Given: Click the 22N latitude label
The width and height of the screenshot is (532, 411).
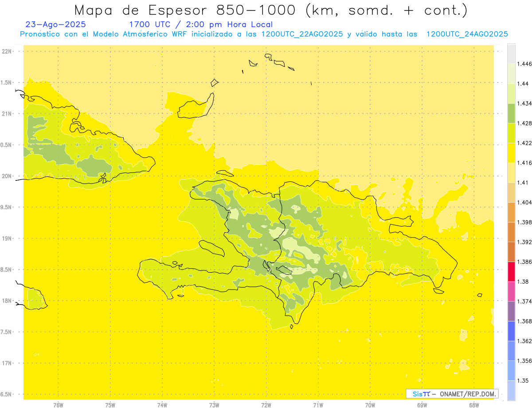Looking at the screenshot, I should 7,51.
